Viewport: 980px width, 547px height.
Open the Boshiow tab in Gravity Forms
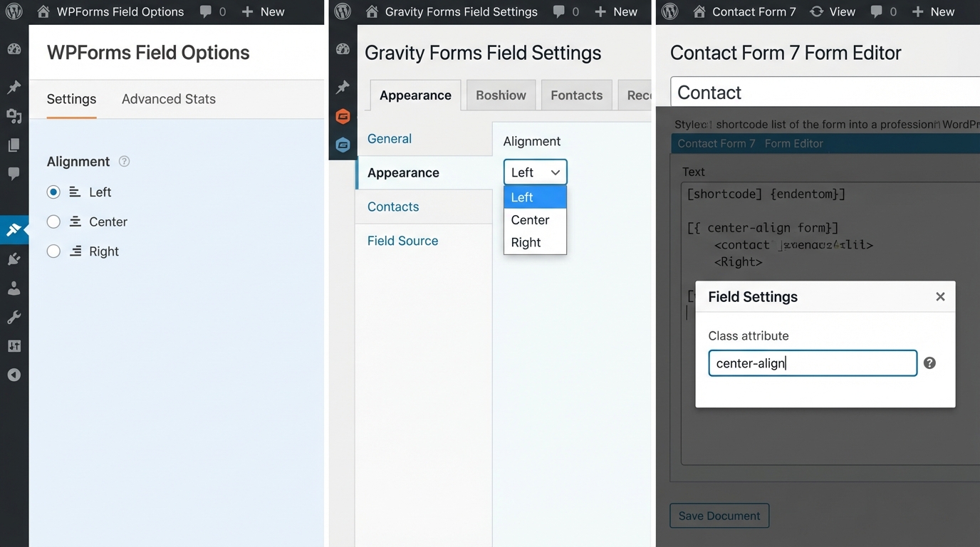[501, 95]
